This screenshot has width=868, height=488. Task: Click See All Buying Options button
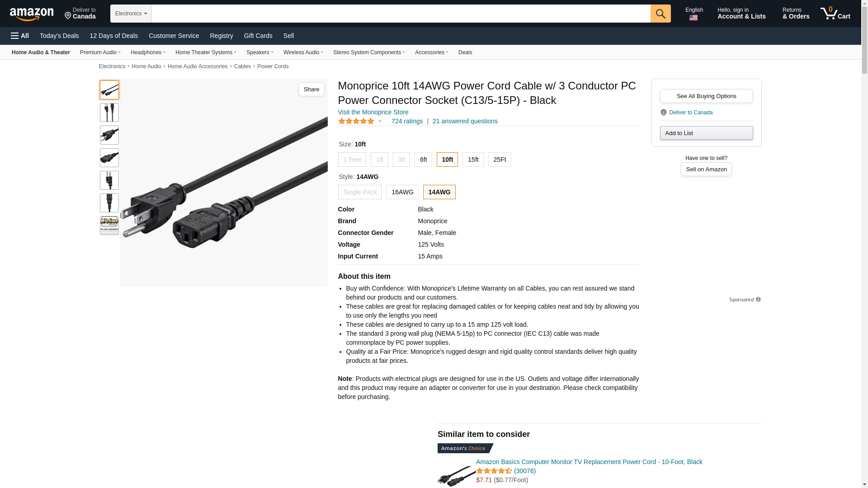click(x=706, y=96)
